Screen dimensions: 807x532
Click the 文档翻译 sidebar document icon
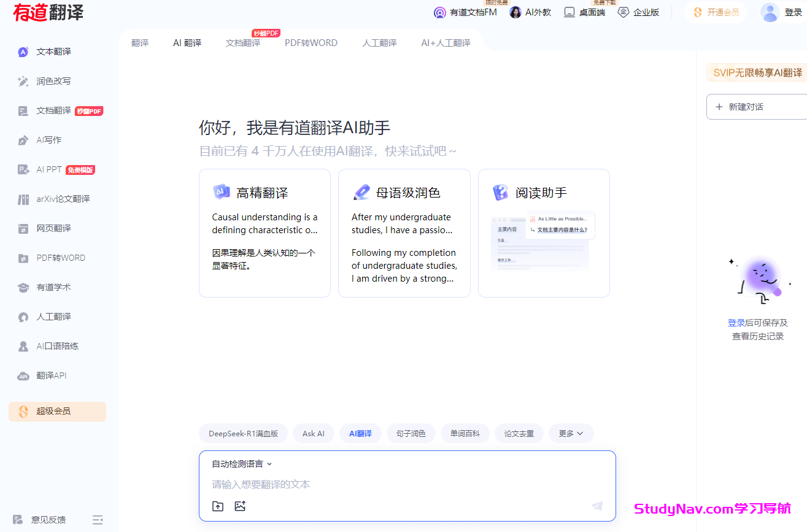(x=23, y=111)
